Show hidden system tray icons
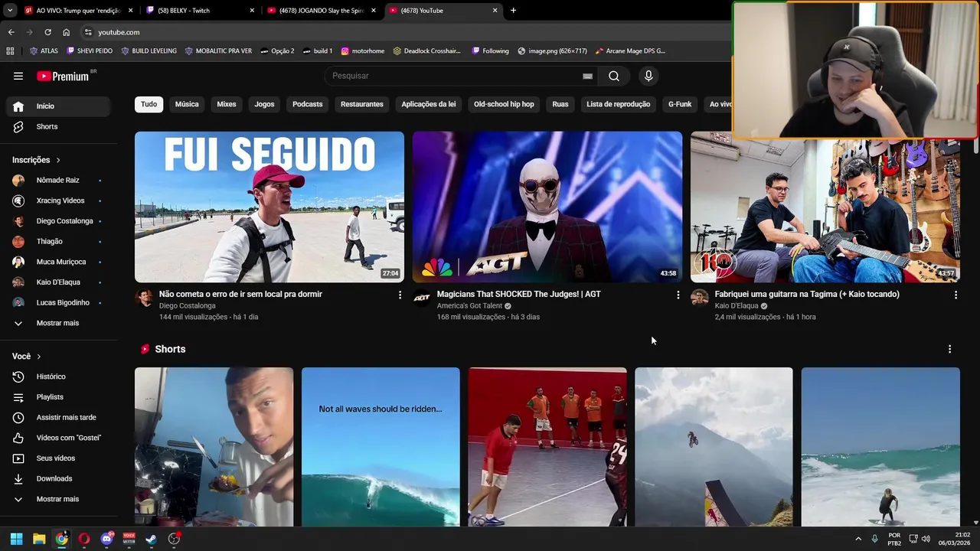 [857, 539]
